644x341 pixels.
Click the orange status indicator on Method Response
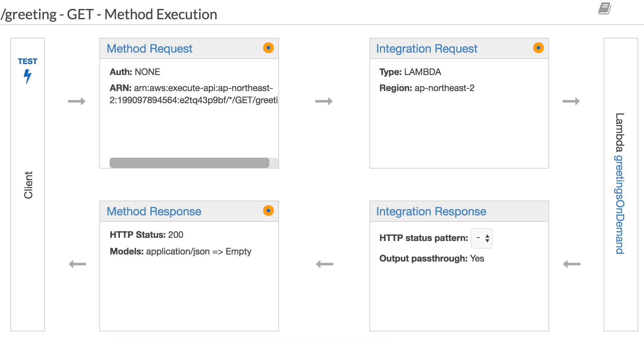click(x=268, y=211)
